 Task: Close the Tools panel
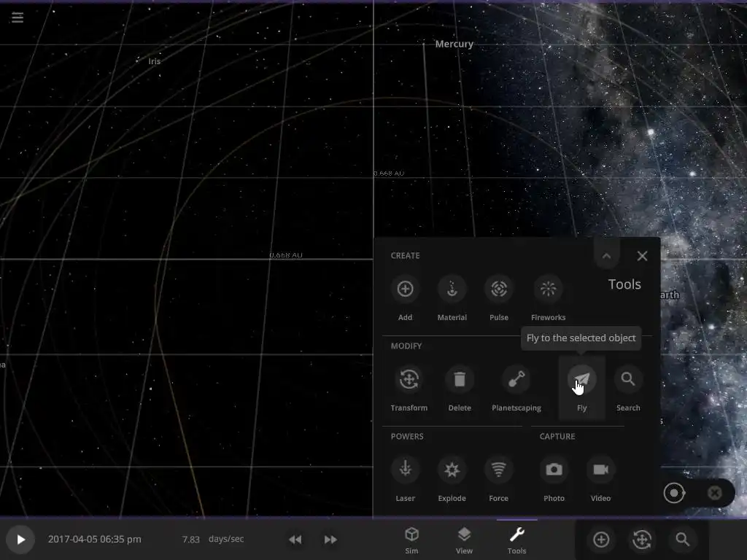click(642, 256)
